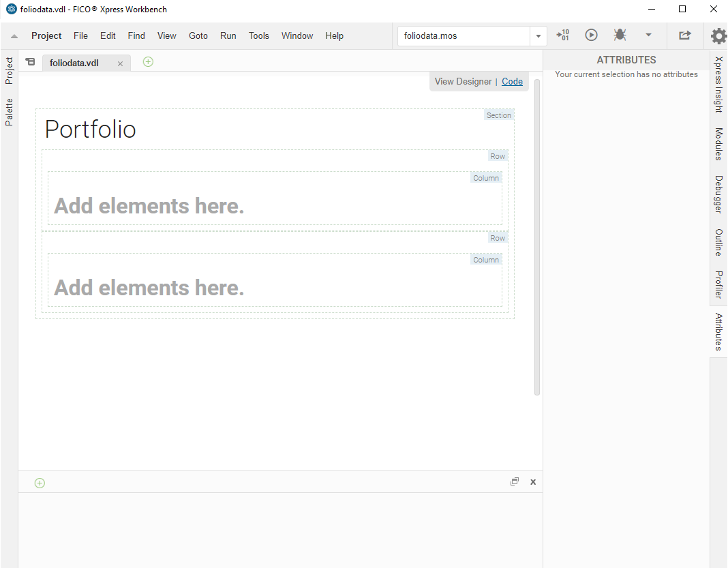728x568 pixels.
Task: Click the Compile icon in toolbar
Action: pyautogui.click(x=562, y=35)
